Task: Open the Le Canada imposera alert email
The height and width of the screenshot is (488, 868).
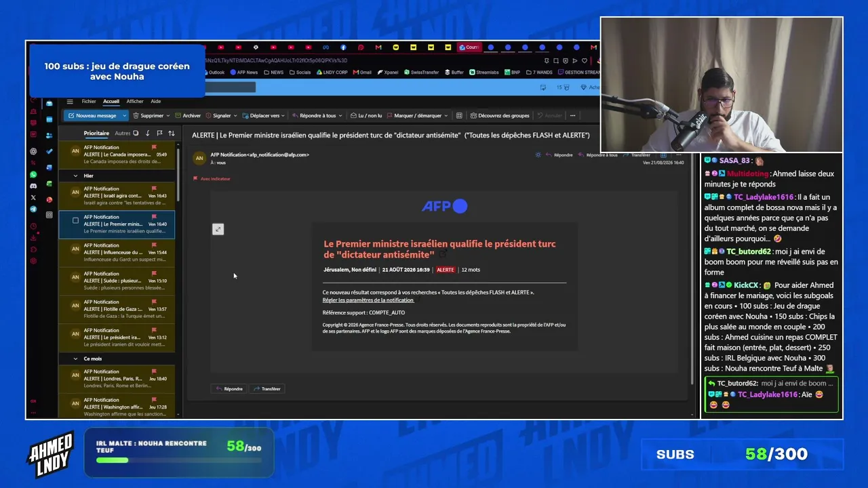Action: (117, 155)
